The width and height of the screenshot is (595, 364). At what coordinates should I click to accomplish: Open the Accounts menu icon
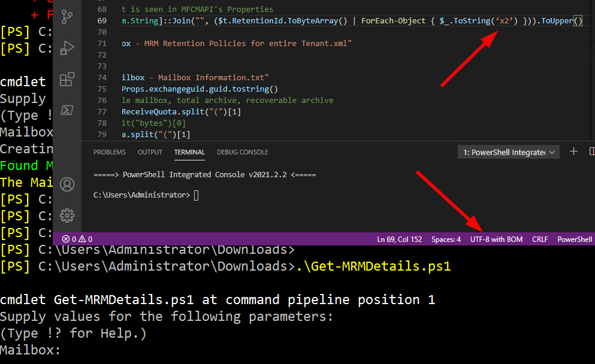[x=67, y=184]
